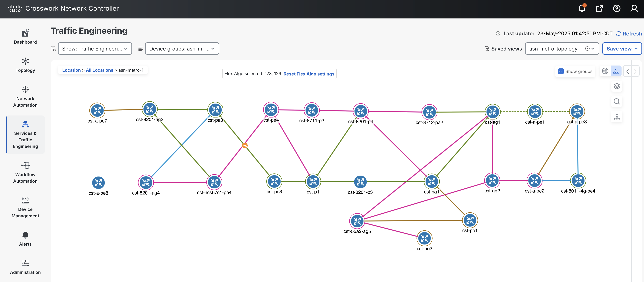Click the topology search magnifier icon
Screen dimensions: 644x282
[x=616, y=102]
